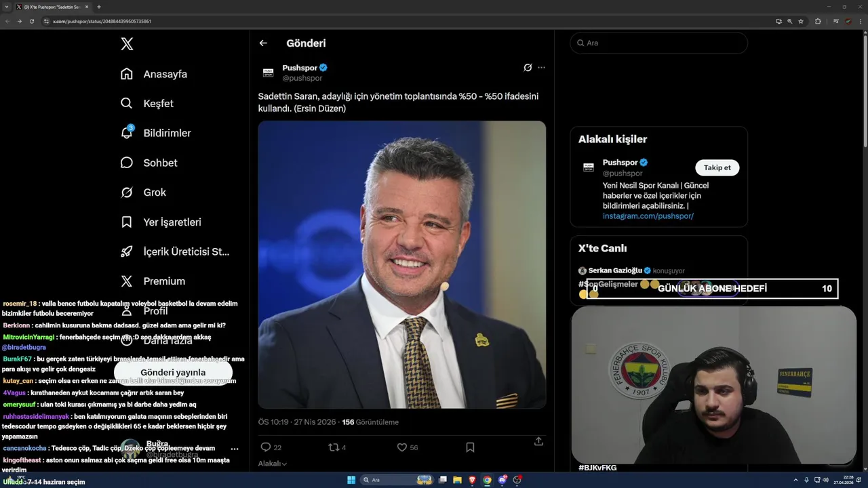Click the Windows taskbar Ara search box

[x=398, y=480]
